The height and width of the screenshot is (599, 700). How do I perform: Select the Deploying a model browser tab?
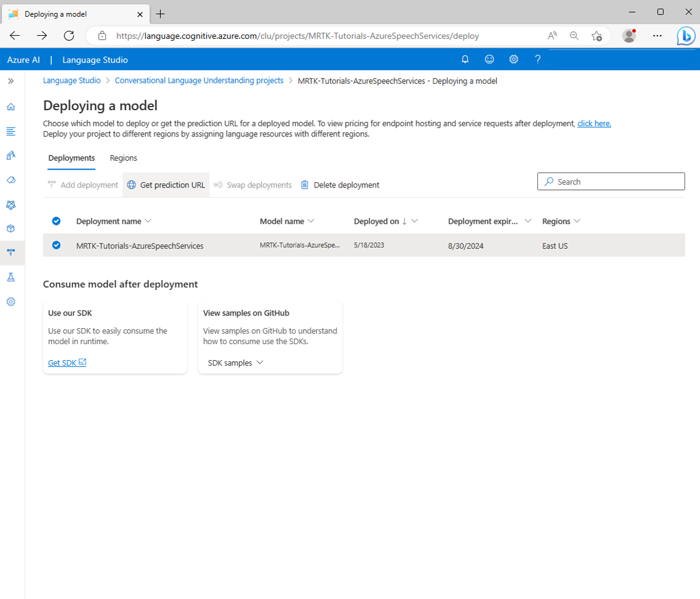click(x=76, y=14)
